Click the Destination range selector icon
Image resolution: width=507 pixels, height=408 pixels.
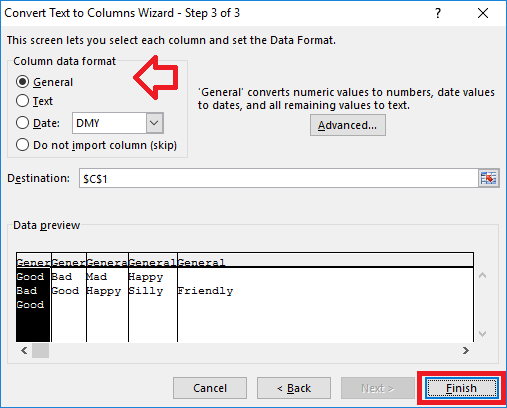pos(488,178)
